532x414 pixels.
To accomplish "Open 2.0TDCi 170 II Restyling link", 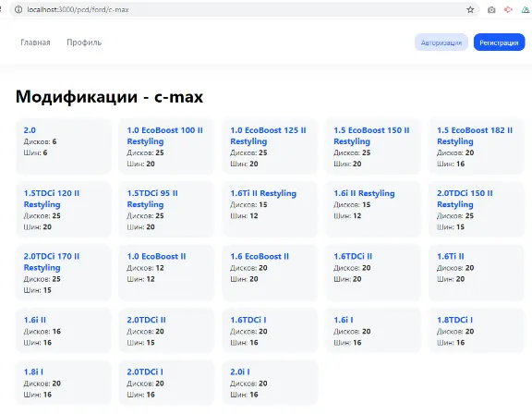I will (x=52, y=262).
